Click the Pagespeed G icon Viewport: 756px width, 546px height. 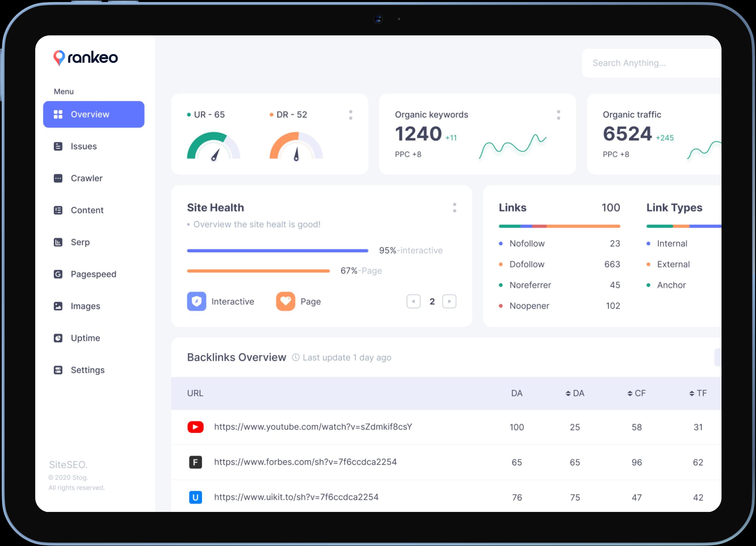coord(58,274)
